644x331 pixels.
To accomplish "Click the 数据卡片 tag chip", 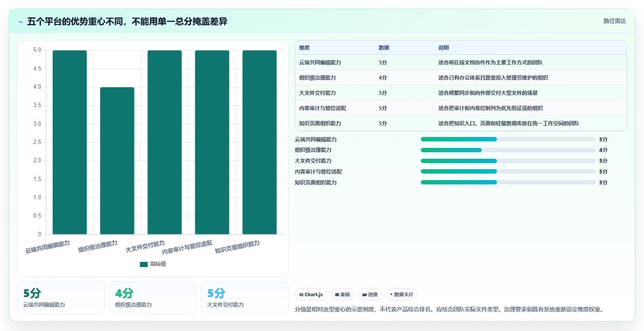I will pyautogui.click(x=402, y=294).
